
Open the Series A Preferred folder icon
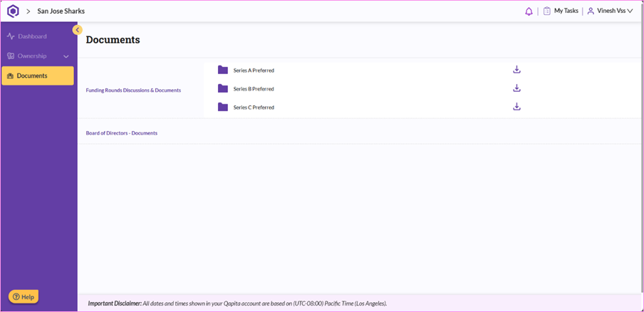coord(222,70)
